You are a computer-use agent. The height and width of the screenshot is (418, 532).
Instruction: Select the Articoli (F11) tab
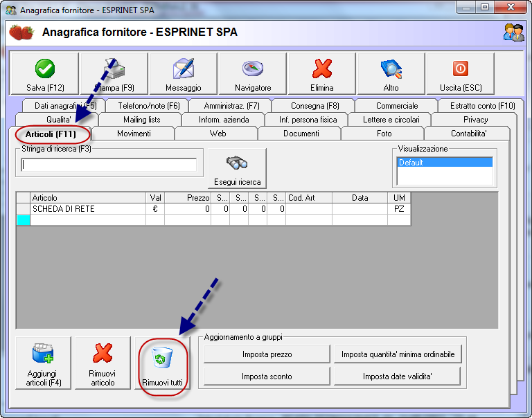tap(51, 134)
